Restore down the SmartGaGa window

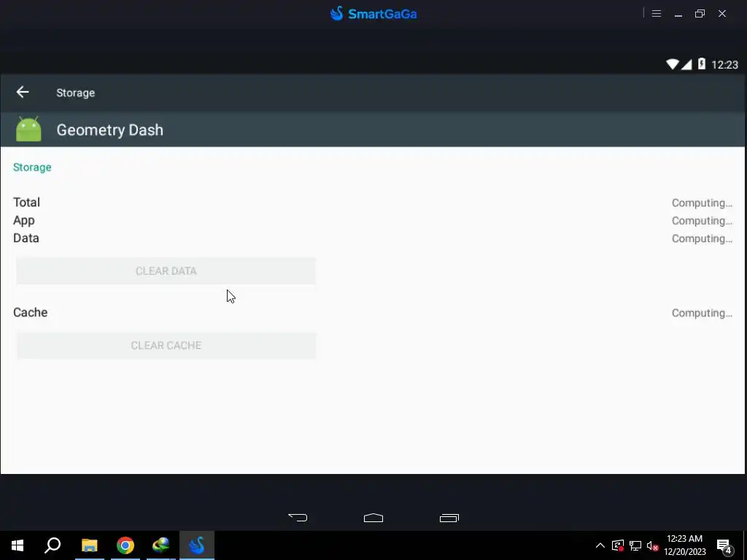tap(700, 13)
